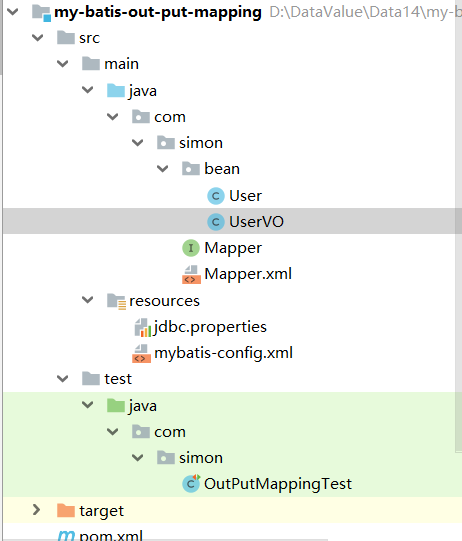Click the jdbc.properties file icon
The image size is (462, 541).
(x=142, y=327)
